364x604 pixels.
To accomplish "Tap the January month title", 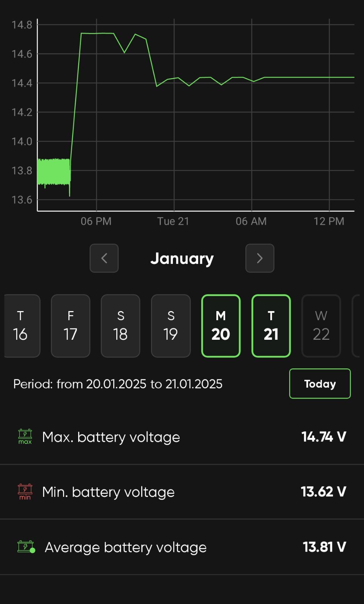I will click(x=182, y=259).
